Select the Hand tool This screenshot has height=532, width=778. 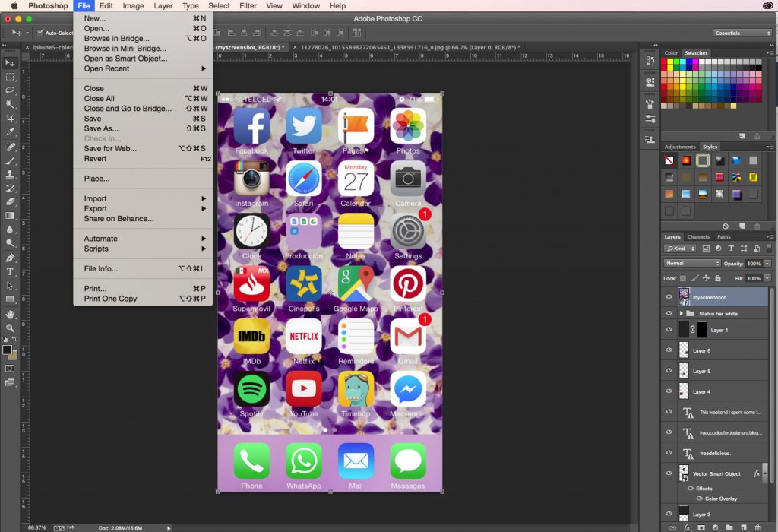[10, 315]
